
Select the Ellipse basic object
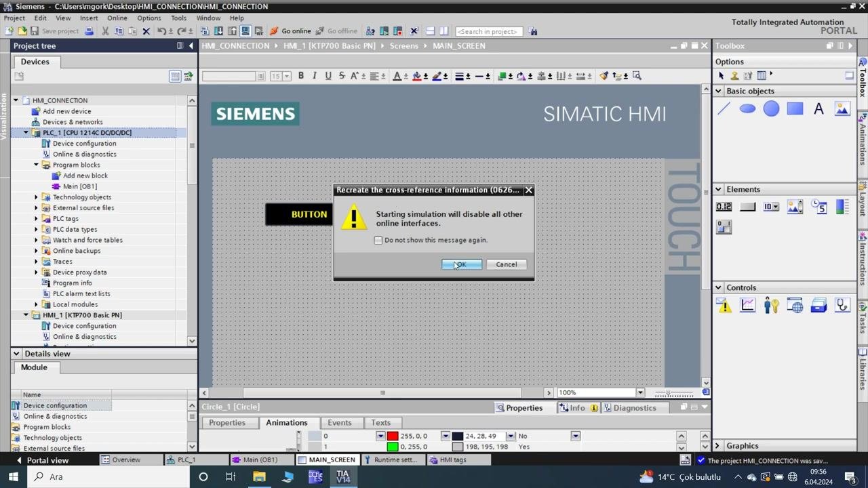pos(747,108)
